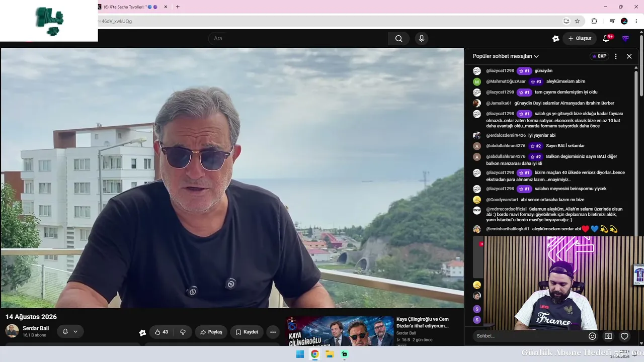Toggle notification bell for Serdar Bali

tap(65, 331)
